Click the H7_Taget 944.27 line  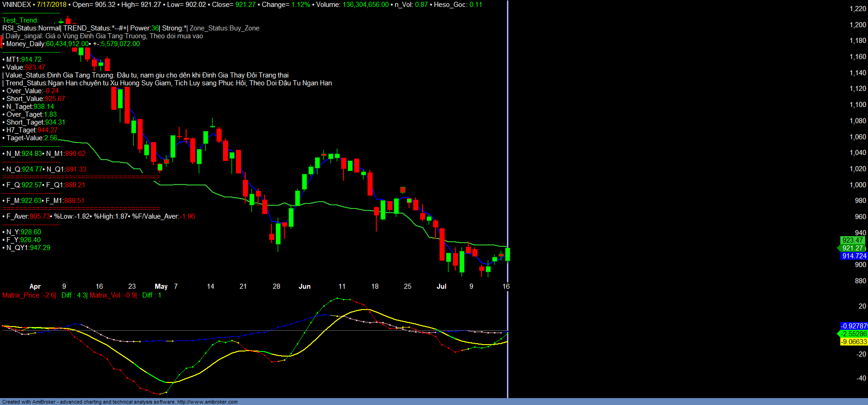31,130
